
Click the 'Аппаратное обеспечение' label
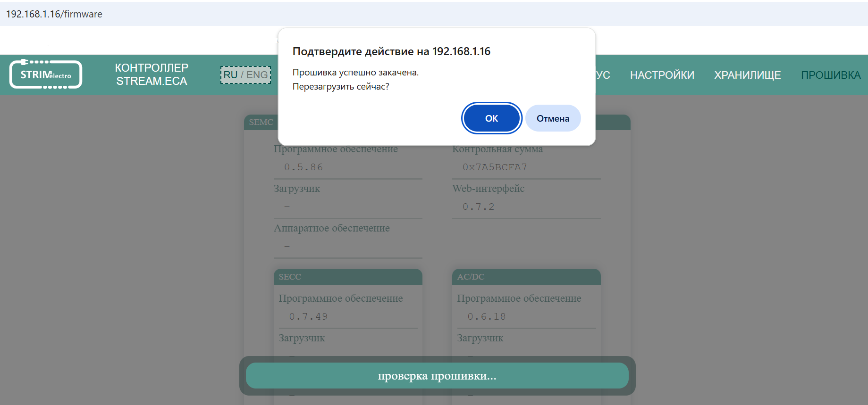(x=332, y=228)
